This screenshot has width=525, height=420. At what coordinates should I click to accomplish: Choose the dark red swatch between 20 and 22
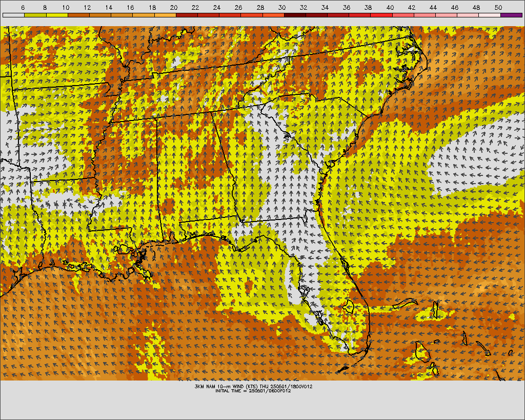(187, 15)
